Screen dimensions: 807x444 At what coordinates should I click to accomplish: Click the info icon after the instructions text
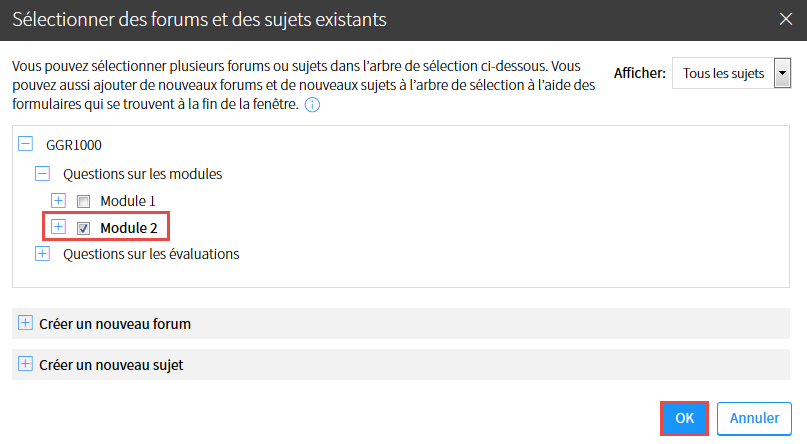click(312, 104)
